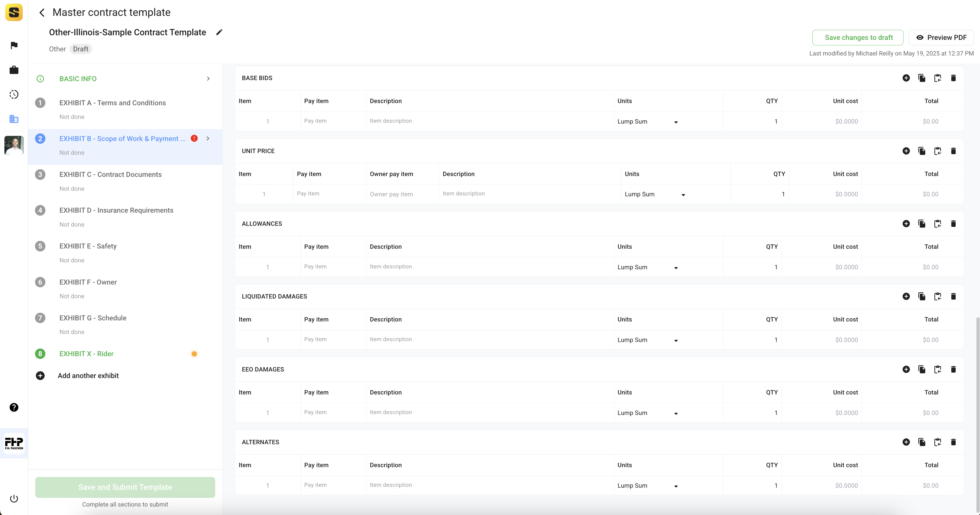Click ALLOWANCES Item description input
This screenshot has width=980, height=515.
tap(490, 267)
